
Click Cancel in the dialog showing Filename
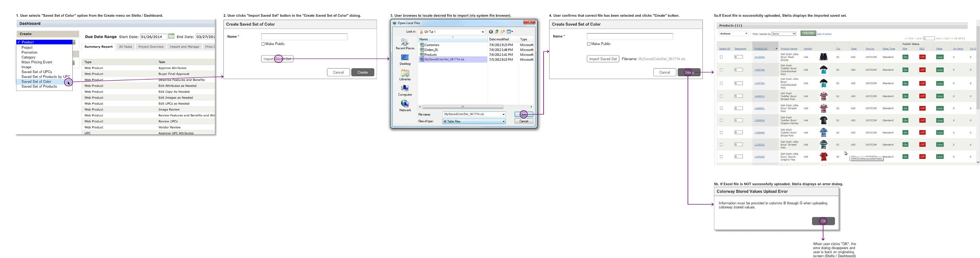coord(665,72)
